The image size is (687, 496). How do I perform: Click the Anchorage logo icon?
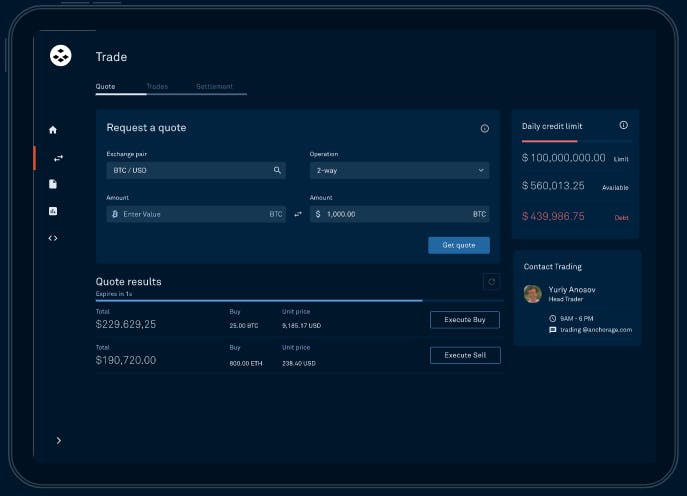pyautogui.click(x=60, y=56)
